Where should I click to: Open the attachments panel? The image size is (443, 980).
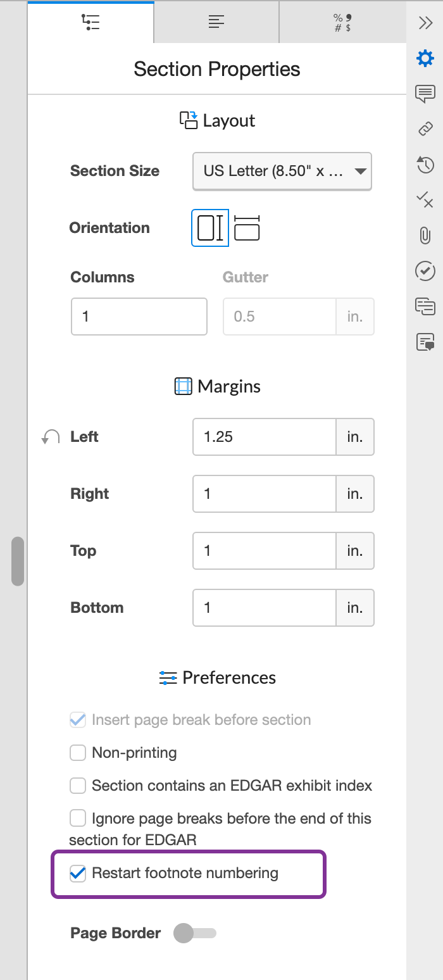(x=425, y=236)
